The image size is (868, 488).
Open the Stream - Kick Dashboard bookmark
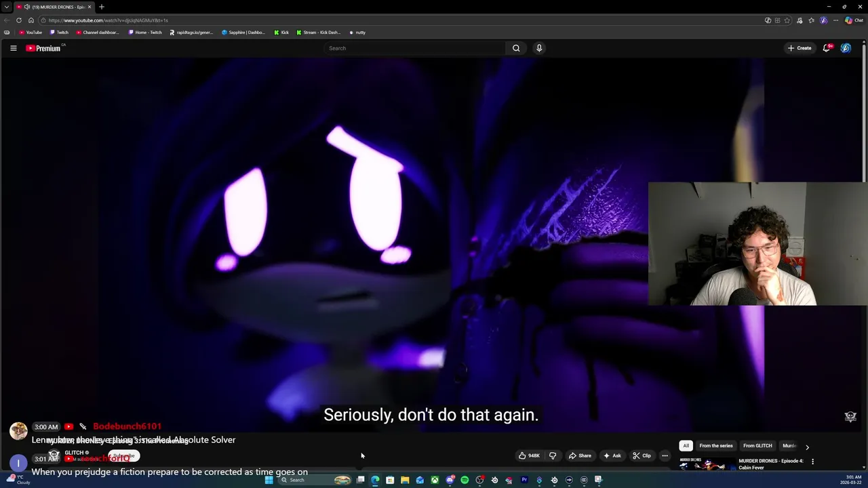[x=319, y=33]
